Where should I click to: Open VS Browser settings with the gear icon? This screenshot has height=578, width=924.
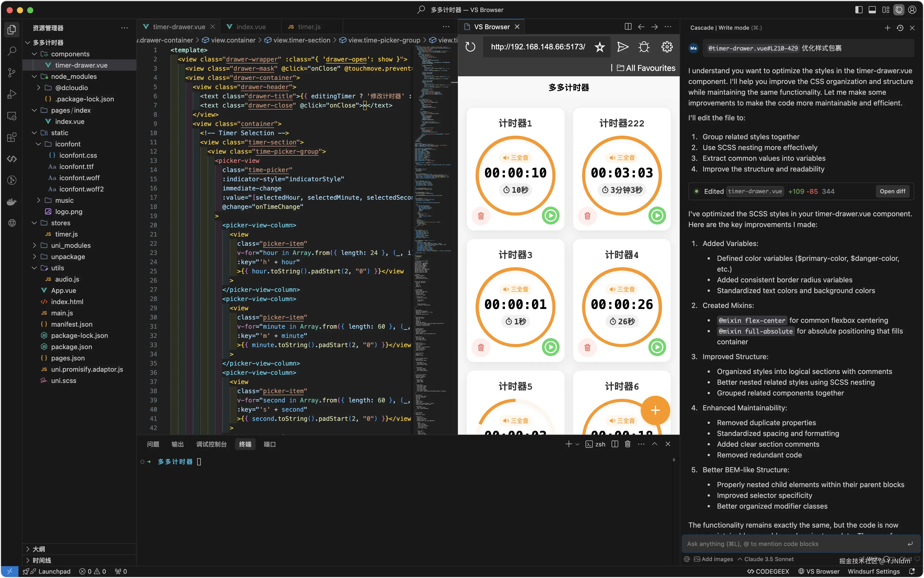[x=667, y=47]
